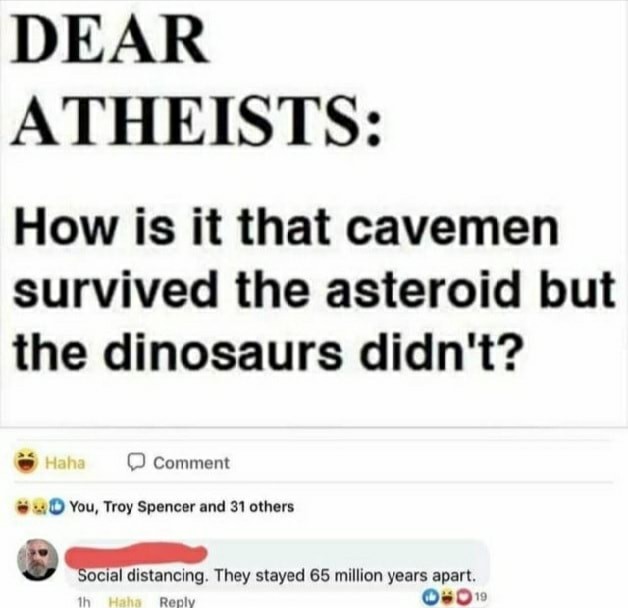Click the Comment speech bubble icon
This screenshot has height=608, width=628.
[x=136, y=462]
